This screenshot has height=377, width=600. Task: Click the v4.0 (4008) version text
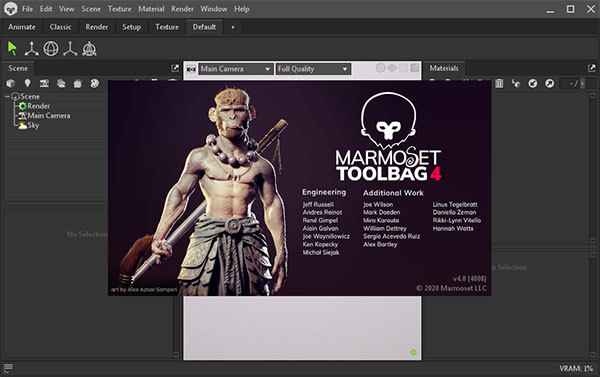470,278
